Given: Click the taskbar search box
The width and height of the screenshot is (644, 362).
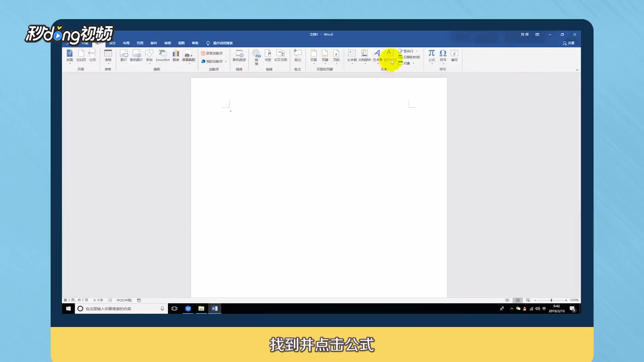Looking at the screenshot, I should [121, 309].
